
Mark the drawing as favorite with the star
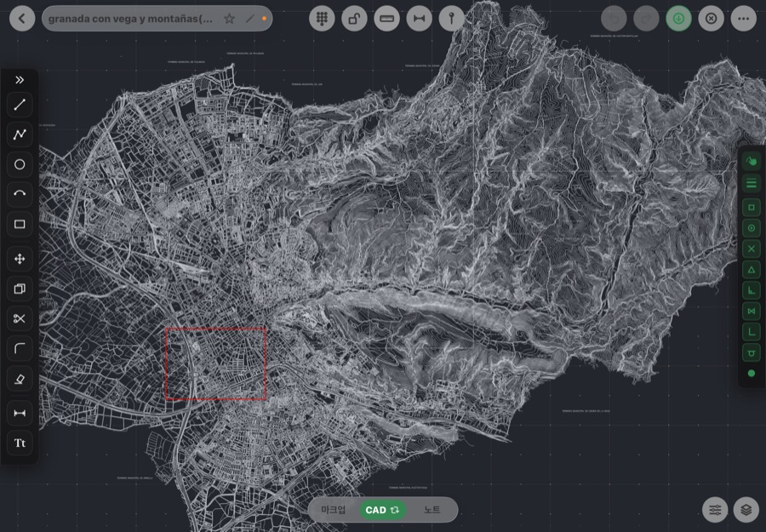[x=229, y=19]
